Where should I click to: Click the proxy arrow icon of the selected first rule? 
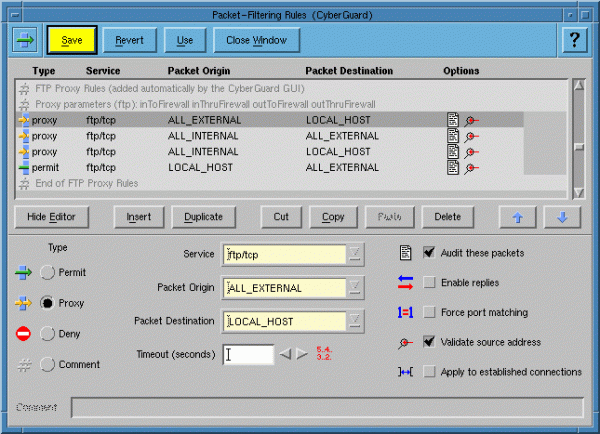pyautogui.click(x=24, y=120)
